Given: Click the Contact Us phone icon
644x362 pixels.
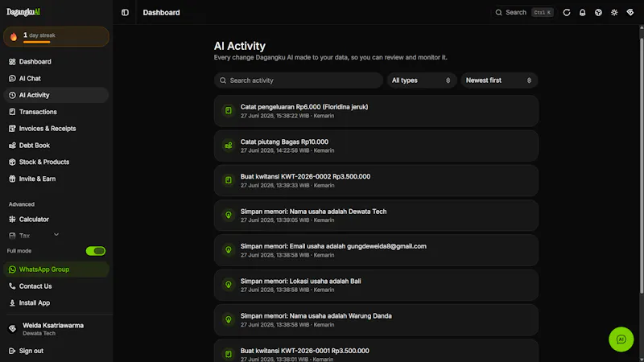Looking at the screenshot, I should (12, 286).
